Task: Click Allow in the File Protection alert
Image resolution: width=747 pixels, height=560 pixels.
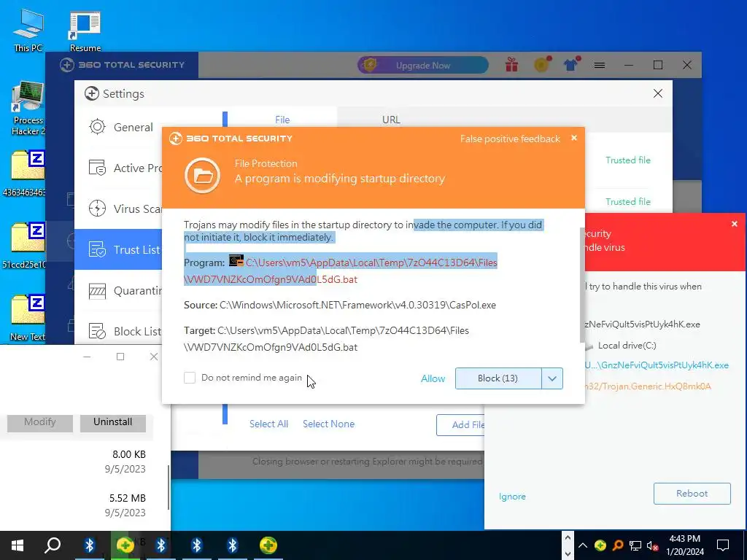Action: (x=433, y=378)
